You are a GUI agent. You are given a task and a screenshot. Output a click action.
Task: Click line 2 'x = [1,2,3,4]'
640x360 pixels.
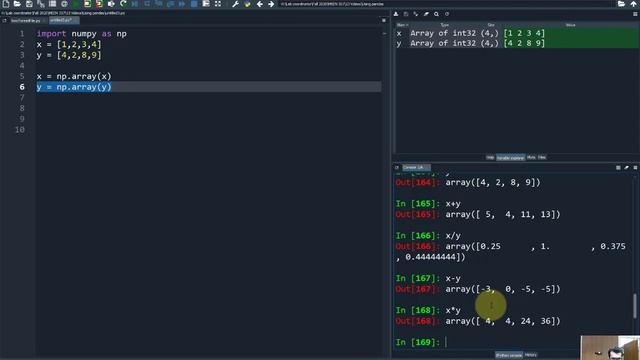tap(69, 44)
